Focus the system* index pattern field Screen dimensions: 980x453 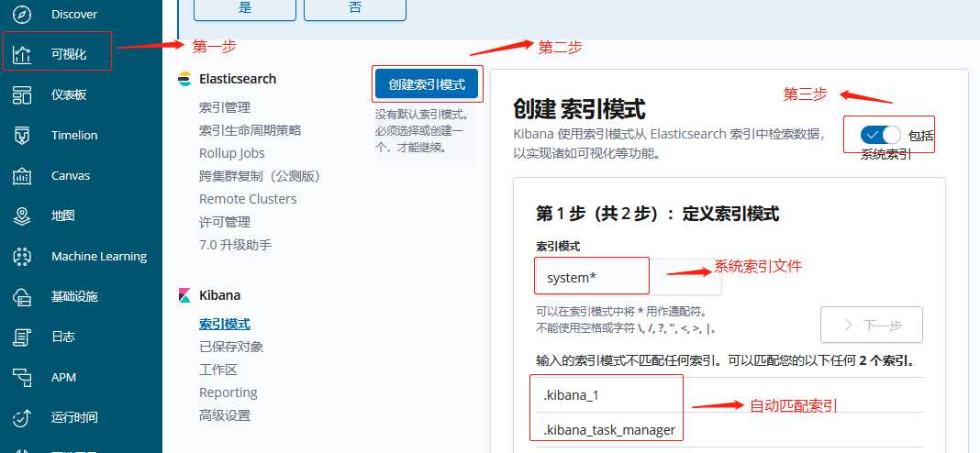tap(629, 278)
